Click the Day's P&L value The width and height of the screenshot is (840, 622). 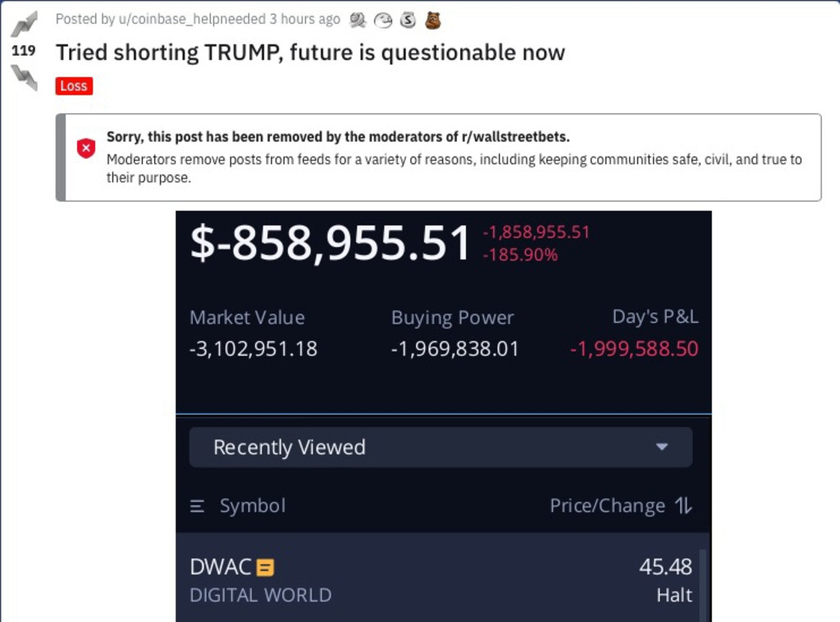tap(634, 349)
